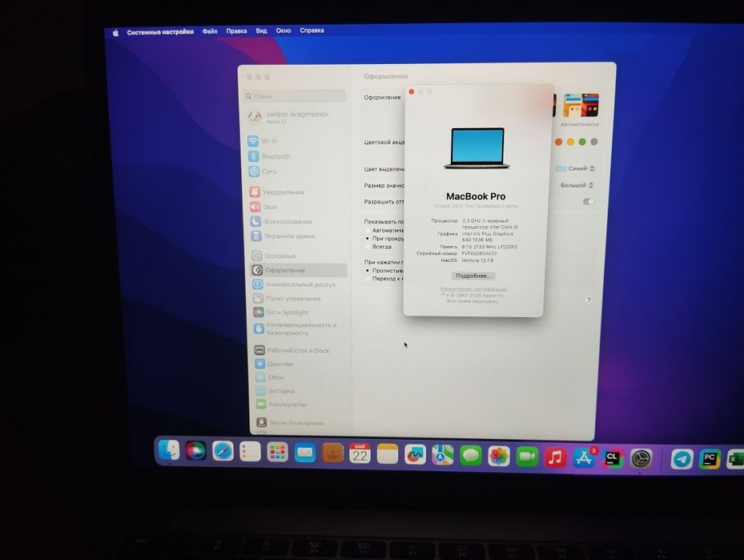Open Safari browser in the Dock

tap(223, 451)
